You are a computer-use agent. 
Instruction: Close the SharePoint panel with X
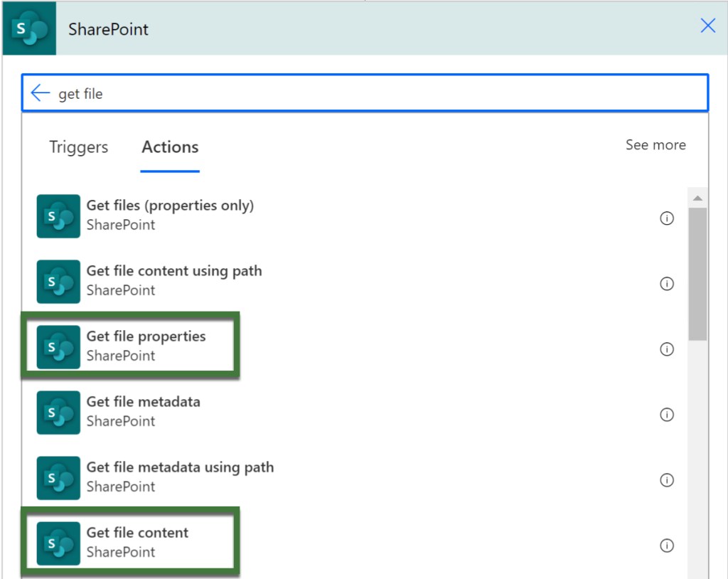[707, 27]
